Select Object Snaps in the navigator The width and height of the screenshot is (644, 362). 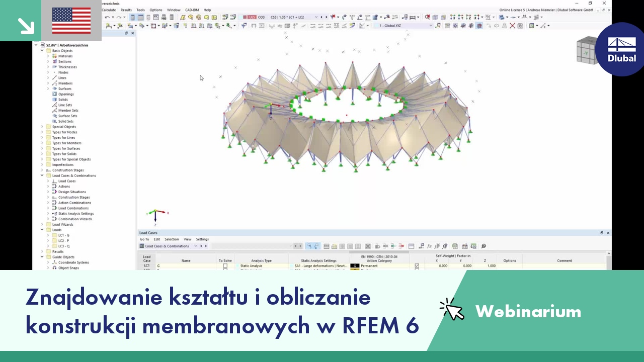[x=68, y=268]
